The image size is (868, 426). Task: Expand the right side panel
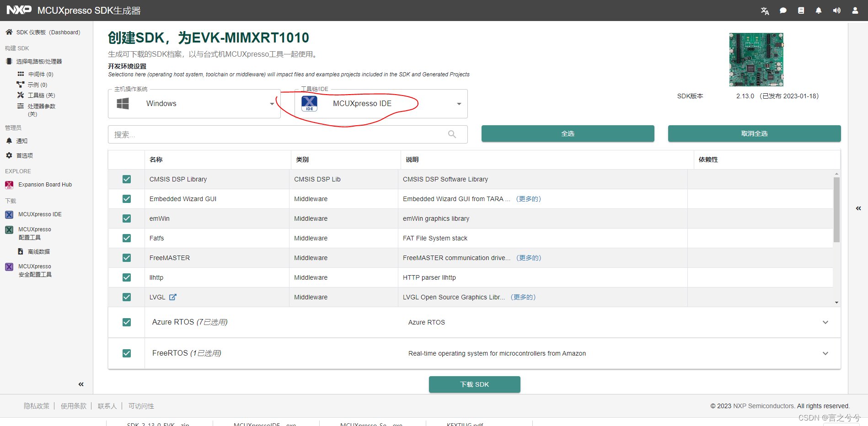858,208
